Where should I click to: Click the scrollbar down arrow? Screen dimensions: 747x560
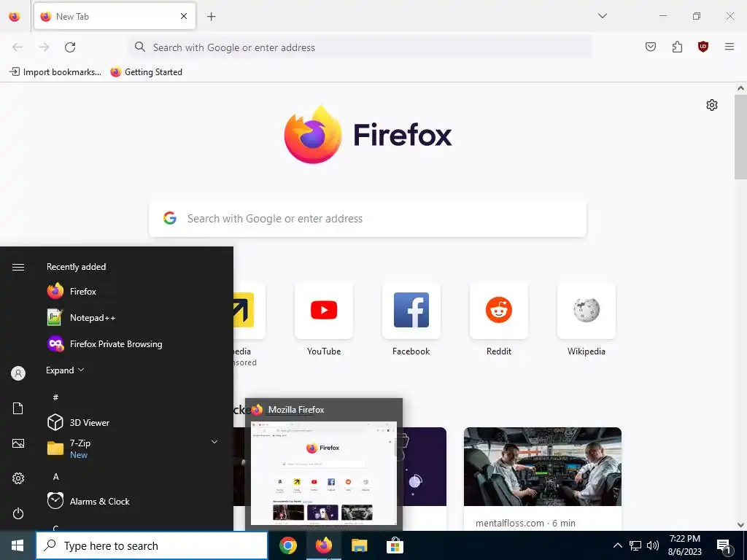pos(740,525)
